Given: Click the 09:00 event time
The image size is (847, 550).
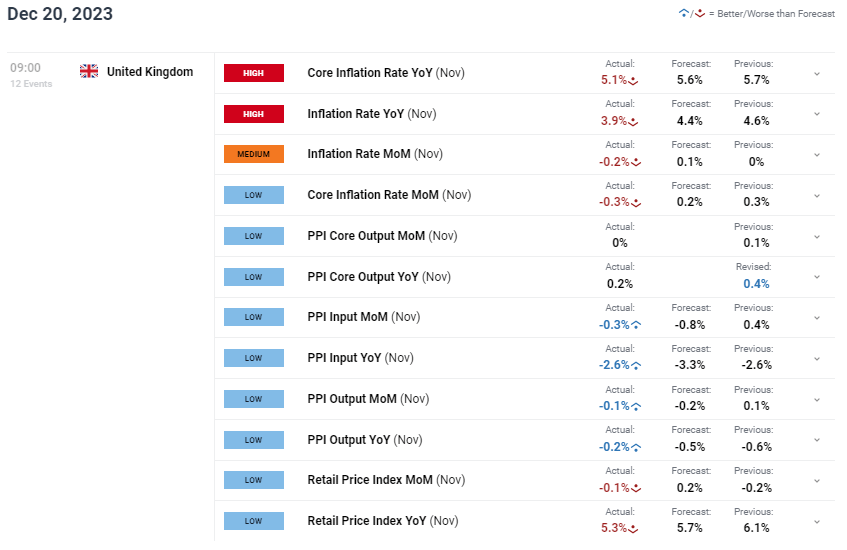Looking at the screenshot, I should pos(25,68).
